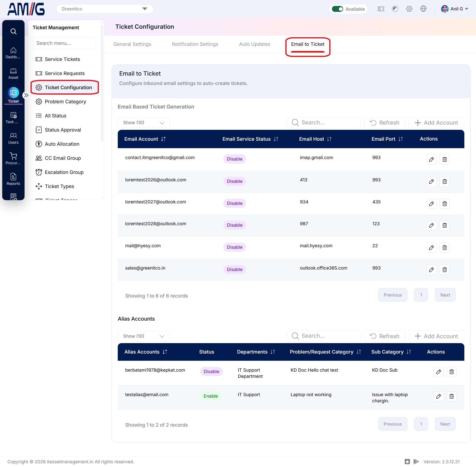
Task: Open Asset module icon
Action: coord(13,74)
